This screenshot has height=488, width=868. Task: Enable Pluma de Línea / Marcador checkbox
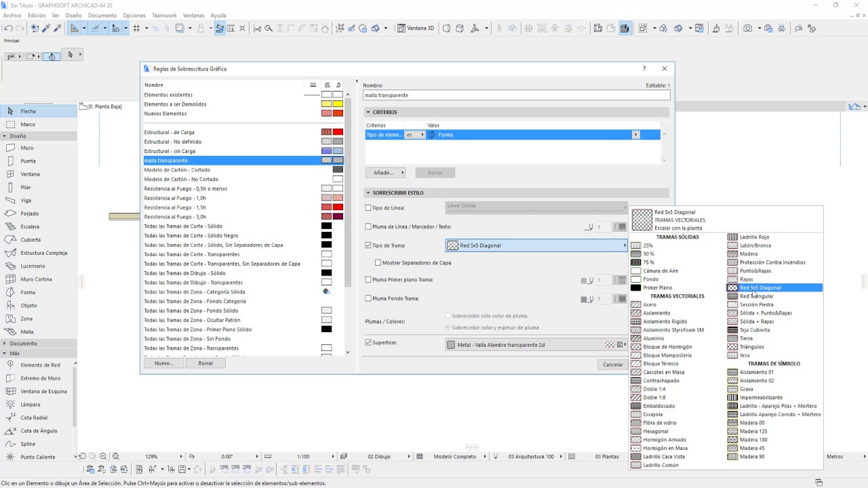coord(368,227)
